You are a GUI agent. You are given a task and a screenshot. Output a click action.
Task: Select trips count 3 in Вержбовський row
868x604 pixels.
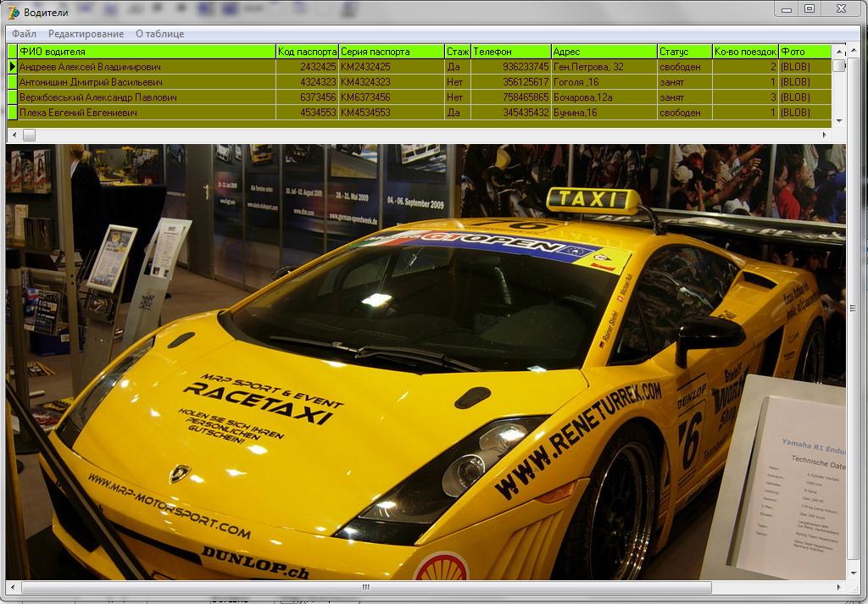tap(746, 97)
